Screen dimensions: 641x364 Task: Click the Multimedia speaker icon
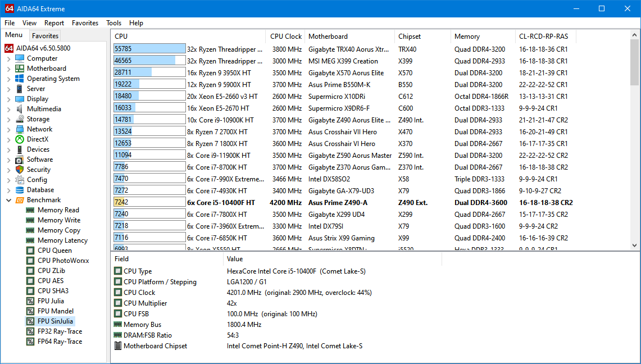(20, 109)
